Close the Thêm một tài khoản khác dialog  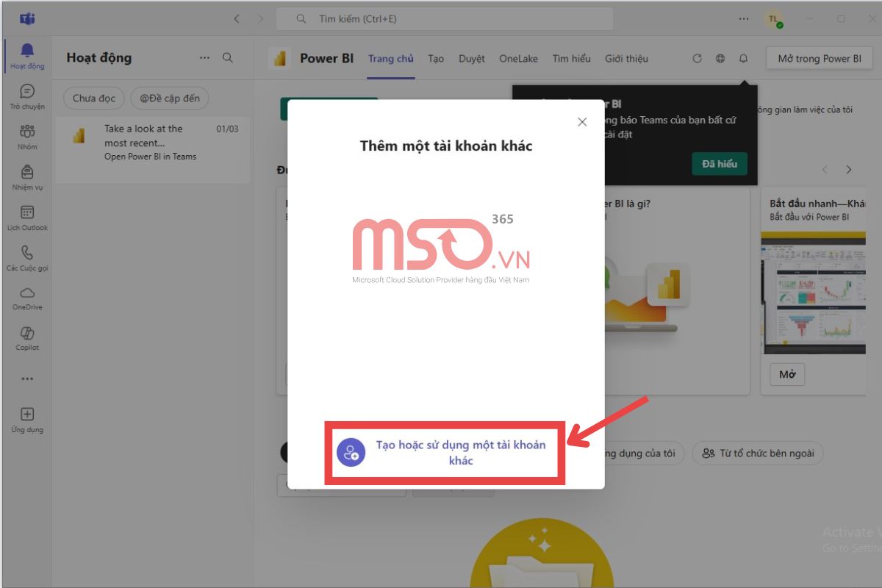coord(582,122)
